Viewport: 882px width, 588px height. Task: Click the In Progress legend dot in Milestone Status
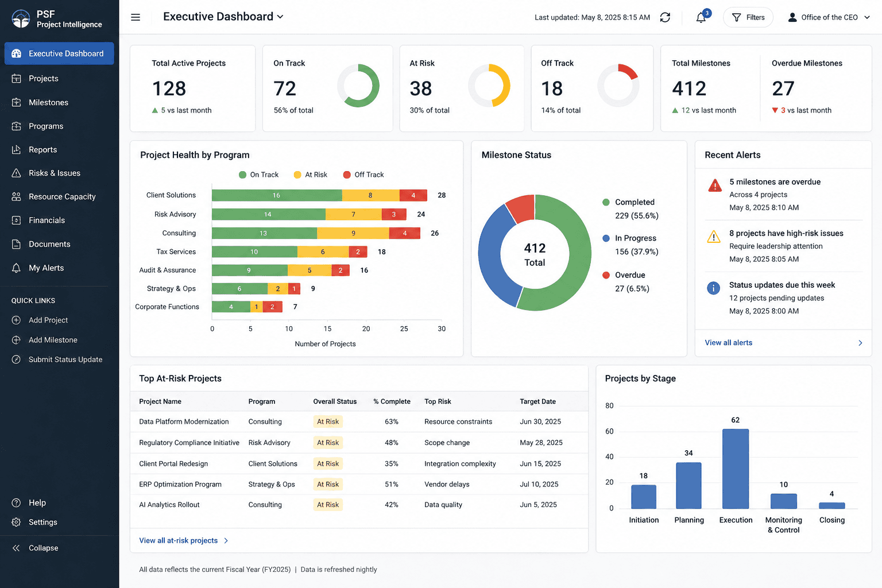[606, 238]
